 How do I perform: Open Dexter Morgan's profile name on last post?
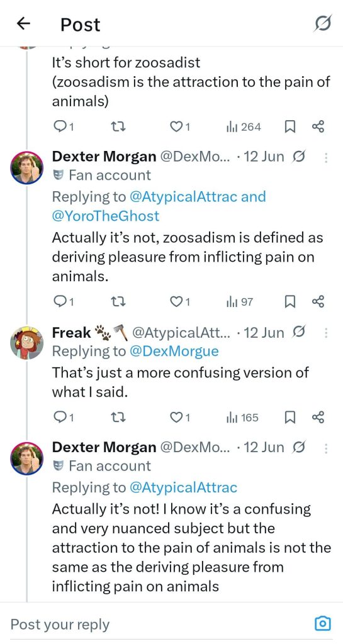point(104,447)
